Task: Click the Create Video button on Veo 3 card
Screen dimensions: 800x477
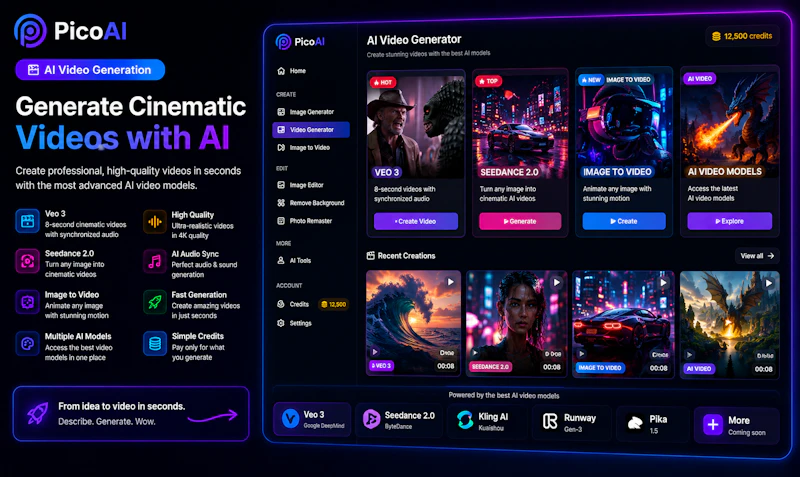Action: 416,221
